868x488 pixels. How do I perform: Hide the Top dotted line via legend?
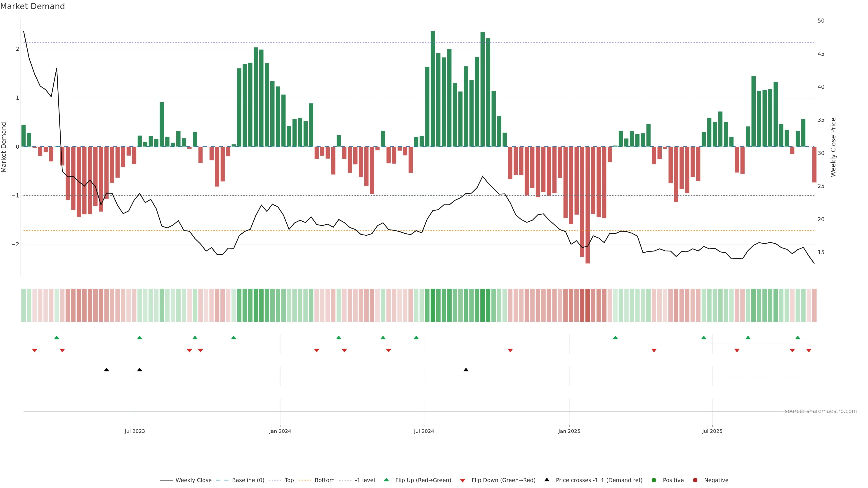(x=289, y=480)
